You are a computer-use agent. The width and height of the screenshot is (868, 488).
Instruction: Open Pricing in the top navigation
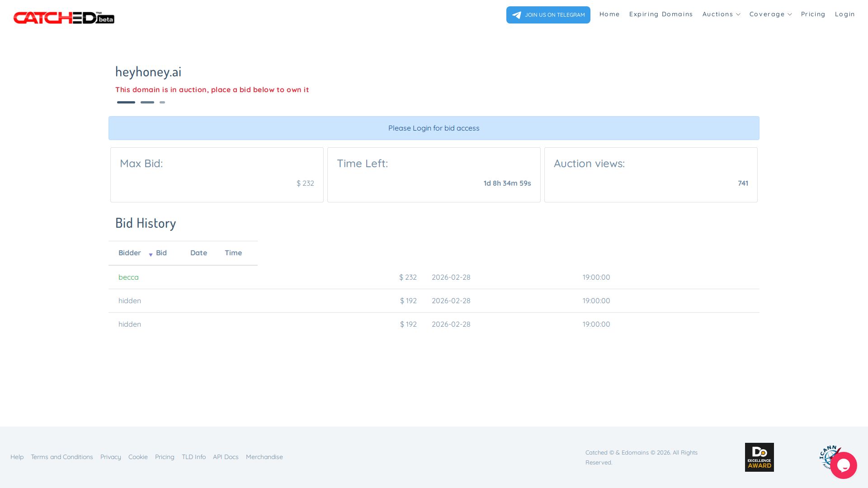coord(813,14)
